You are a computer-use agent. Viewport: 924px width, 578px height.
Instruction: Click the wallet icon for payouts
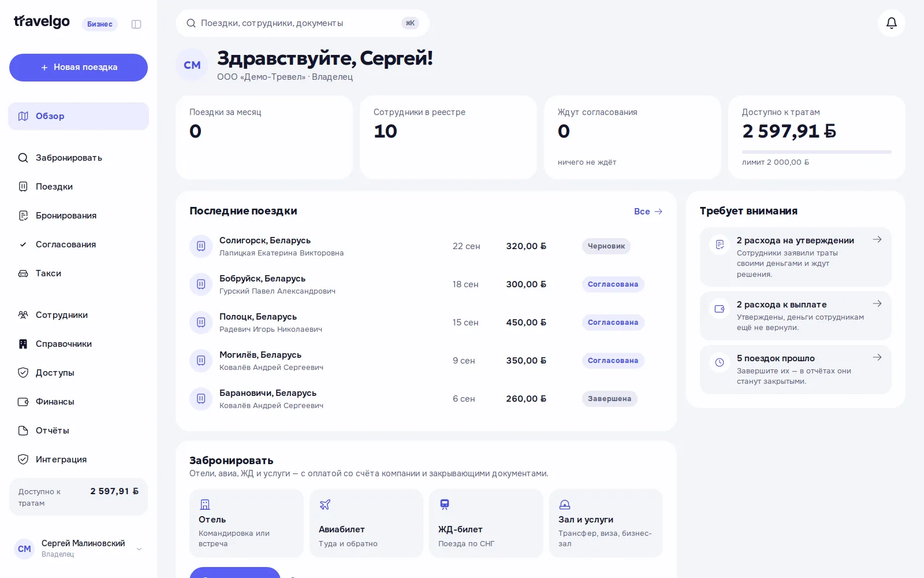pos(720,309)
